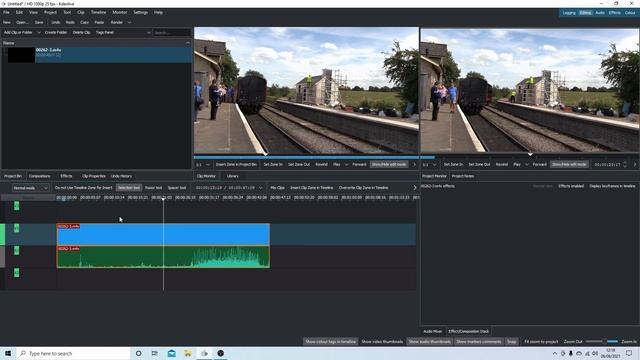Click the New project toolbar button

[7, 22]
